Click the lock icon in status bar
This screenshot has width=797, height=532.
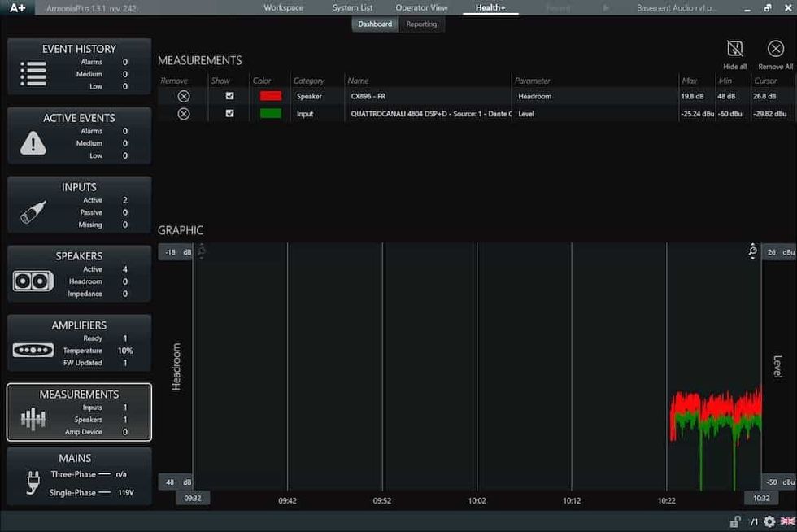tap(734, 521)
